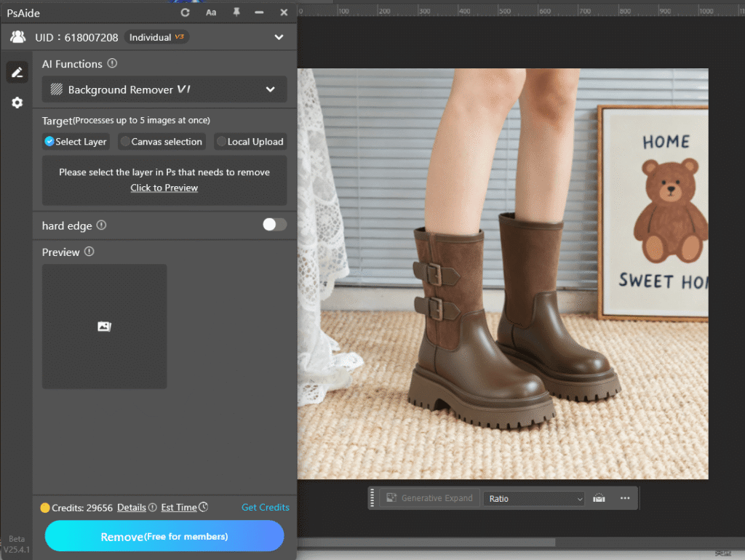Choose Local Upload target option
This screenshot has height=560, width=745.
point(250,142)
